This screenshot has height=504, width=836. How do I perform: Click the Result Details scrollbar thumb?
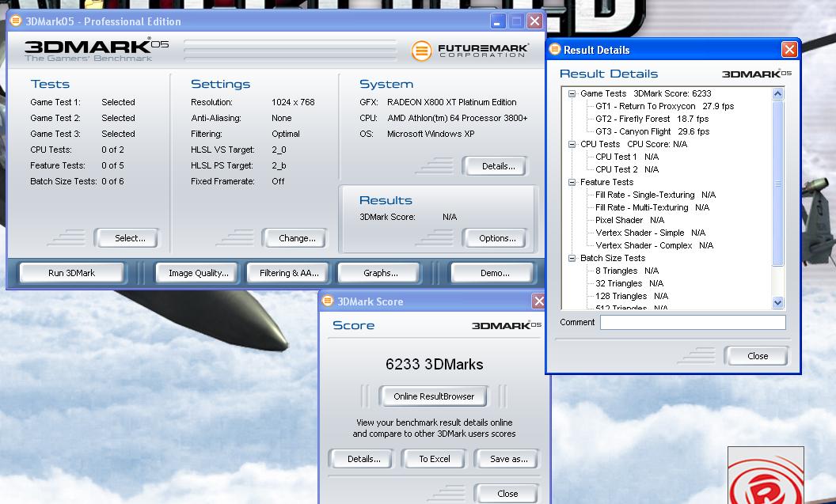click(x=777, y=183)
